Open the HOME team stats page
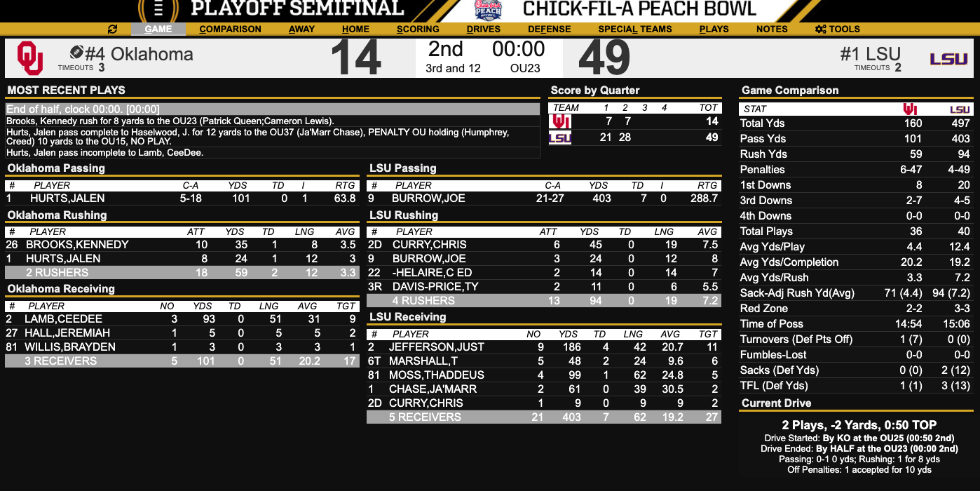 (x=356, y=29)
